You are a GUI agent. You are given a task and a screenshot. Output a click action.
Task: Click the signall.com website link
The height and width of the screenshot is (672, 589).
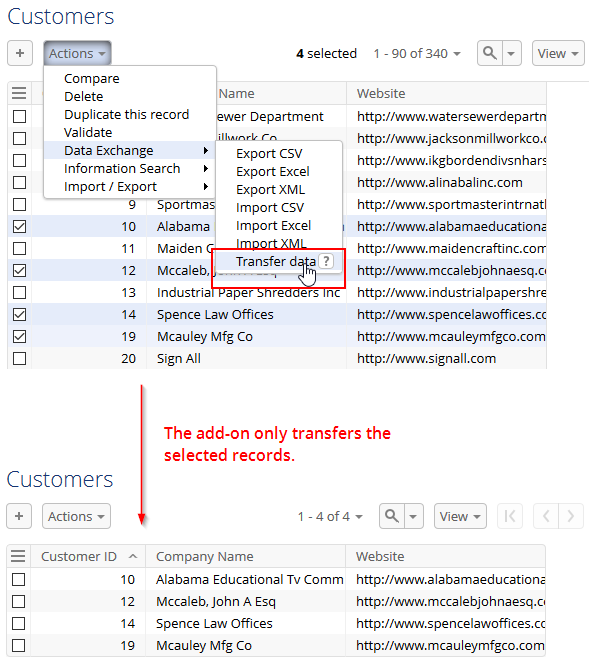coord(427,358)
